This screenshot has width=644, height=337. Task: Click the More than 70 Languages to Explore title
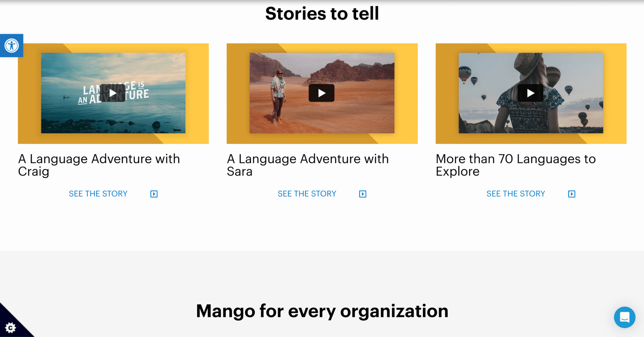point(515,165)
